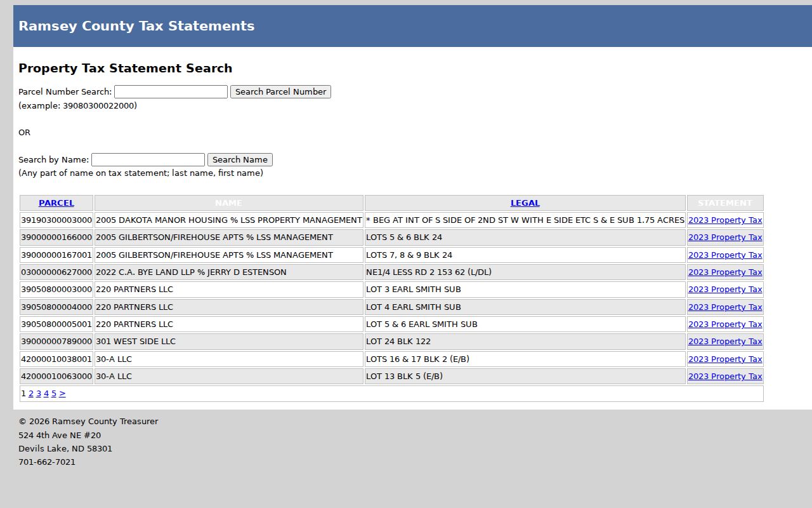Screen dimensions: 812x508
Task: Click name 2022 C.A. BYE LAND LLP cell
Action: pyautogui.click(x=229, y=272)
